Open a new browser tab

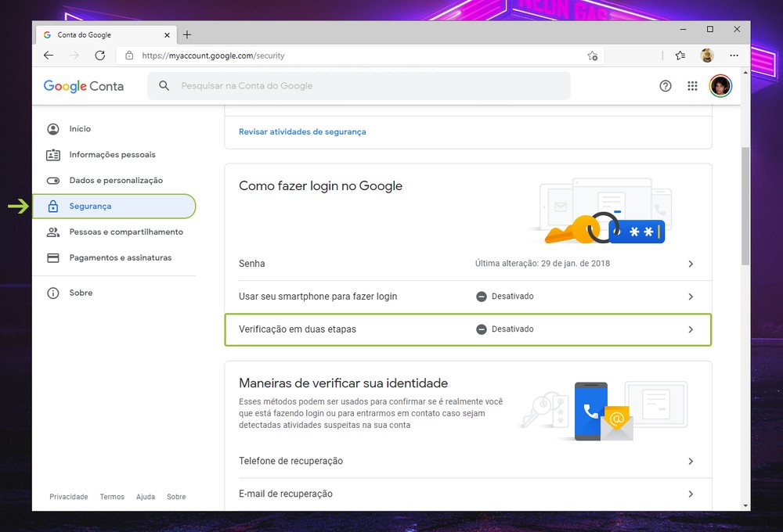coord(187,34)
